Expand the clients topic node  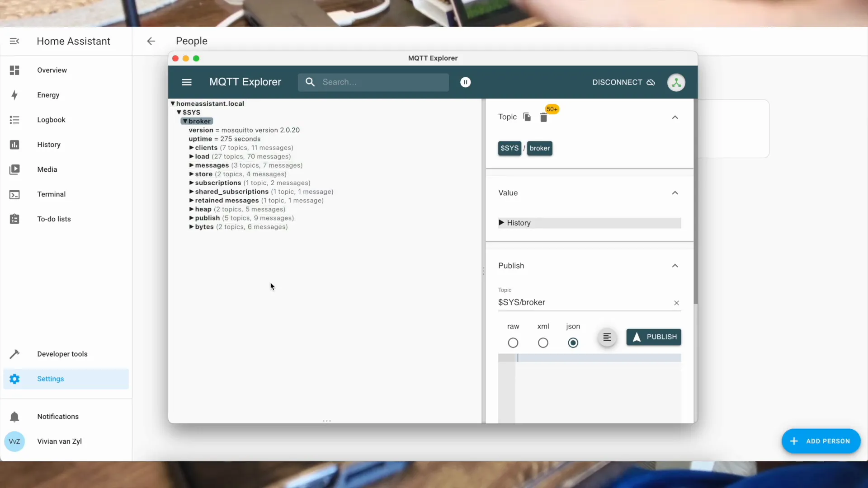click(x=191, y=148)
